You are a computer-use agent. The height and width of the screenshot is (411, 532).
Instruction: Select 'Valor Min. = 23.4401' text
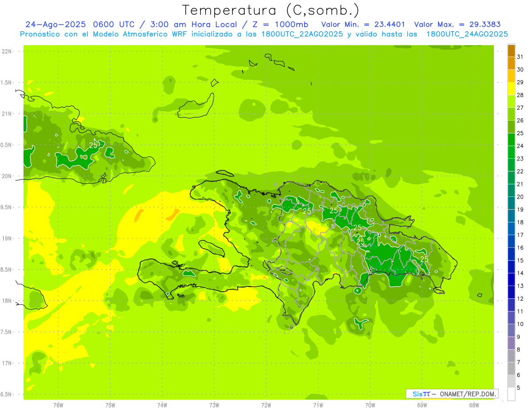click(363, 24)
